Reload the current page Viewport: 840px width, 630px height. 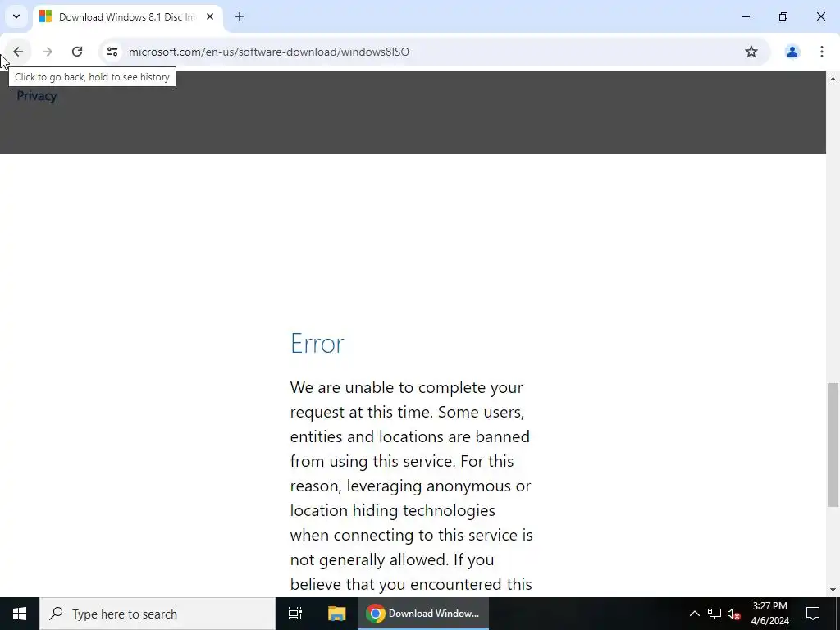coord(77,52)
